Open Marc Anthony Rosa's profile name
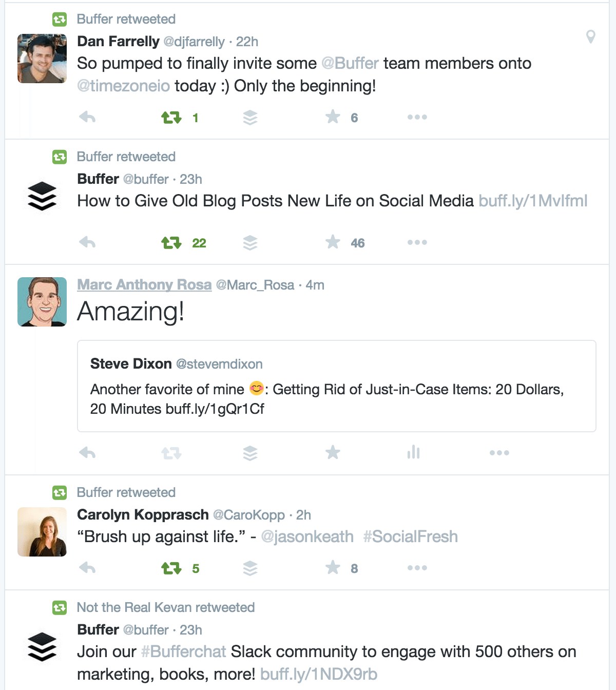This screenshot has width=616, height=690. tap(145, 285)
